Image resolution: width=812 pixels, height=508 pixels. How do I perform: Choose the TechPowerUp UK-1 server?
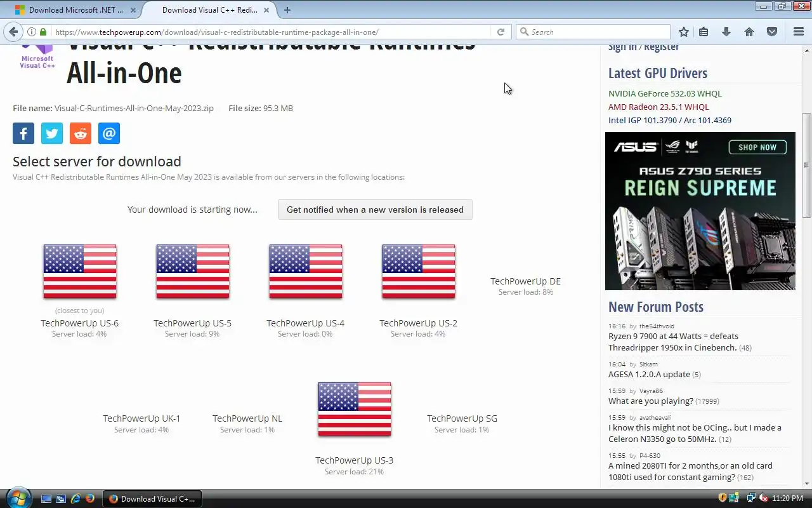pyautogui.click(x=141, y=418)
